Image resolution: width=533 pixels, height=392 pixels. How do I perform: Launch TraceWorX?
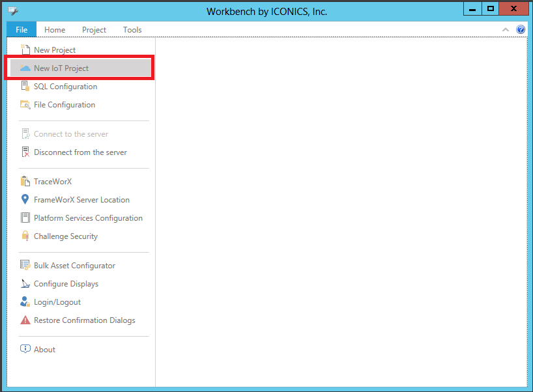point(81,182)
